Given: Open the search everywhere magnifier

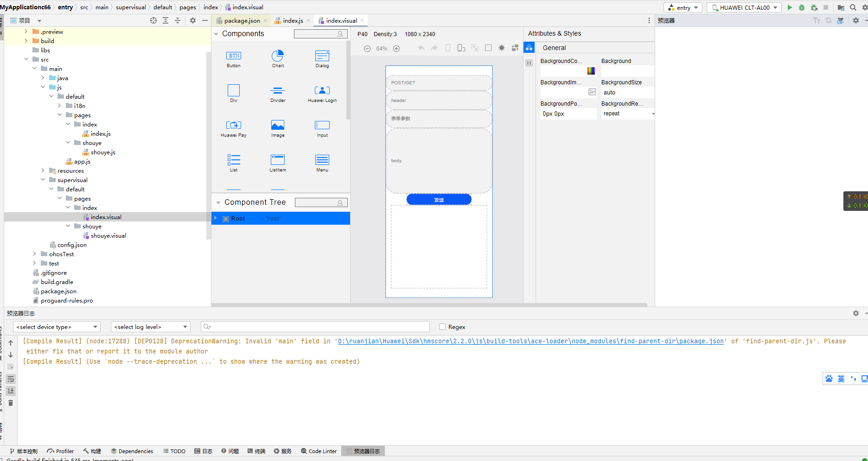Looking at the screenshot, I should coord(853,7).
